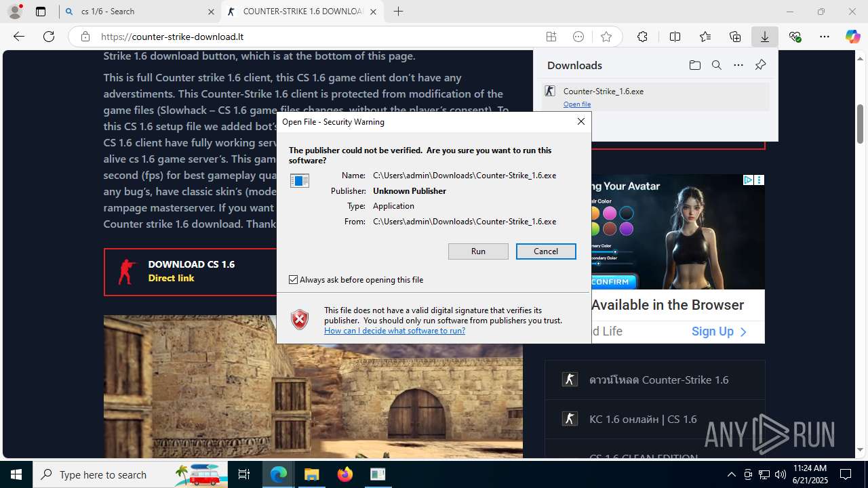868x488 pixels.
Task: Go back to the previous page
Action: tap(19, 37)
